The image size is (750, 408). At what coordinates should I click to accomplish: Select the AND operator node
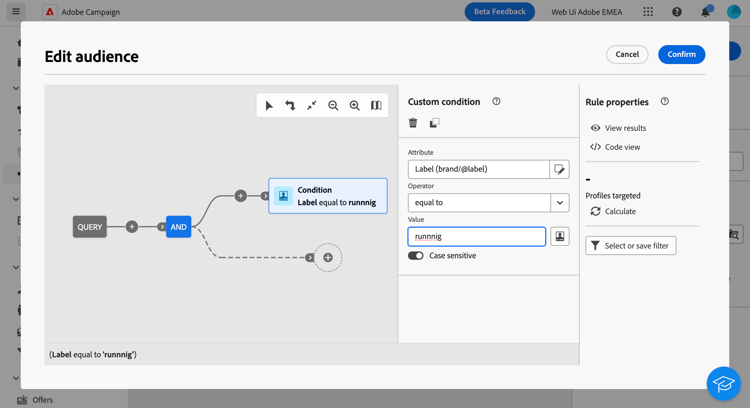pos(178,227)
